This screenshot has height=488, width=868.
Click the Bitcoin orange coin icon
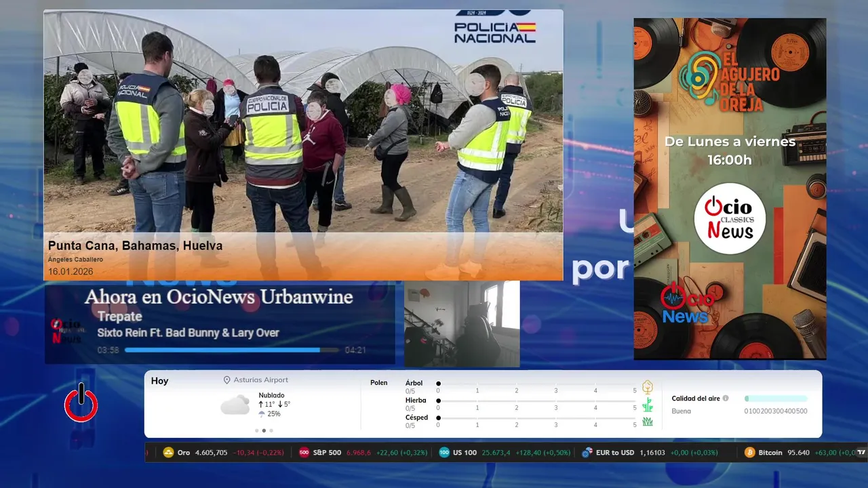(750, 452)
